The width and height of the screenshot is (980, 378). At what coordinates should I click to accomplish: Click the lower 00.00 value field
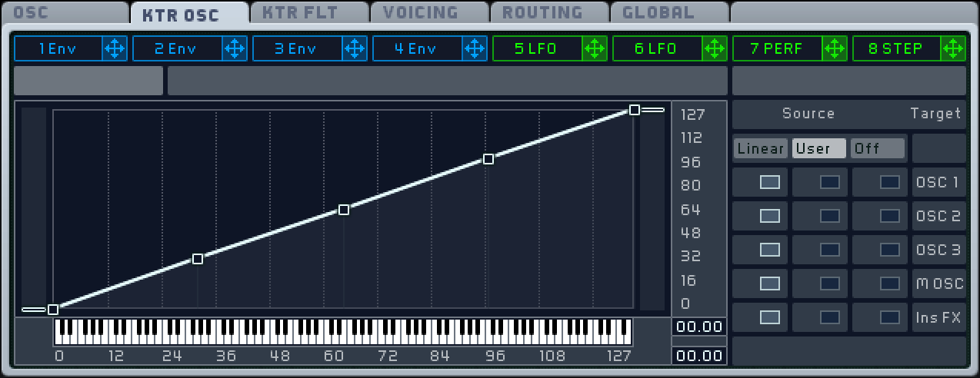click(699, 356)
